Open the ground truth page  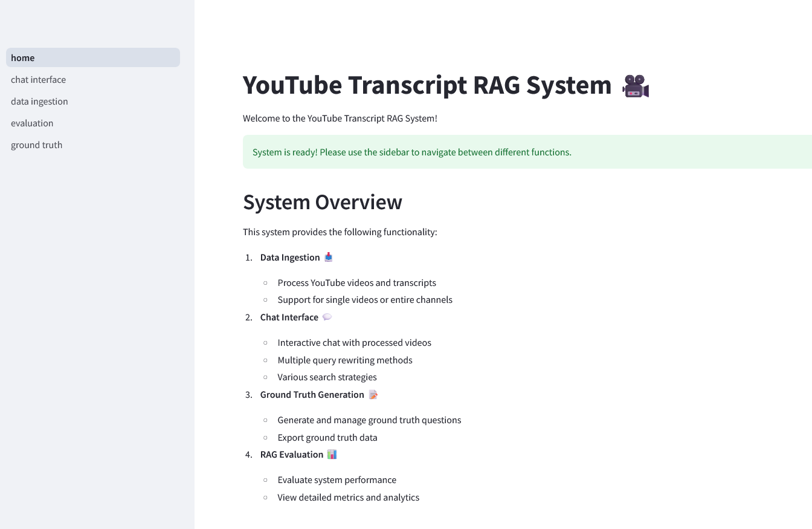(x=93, y=144)
